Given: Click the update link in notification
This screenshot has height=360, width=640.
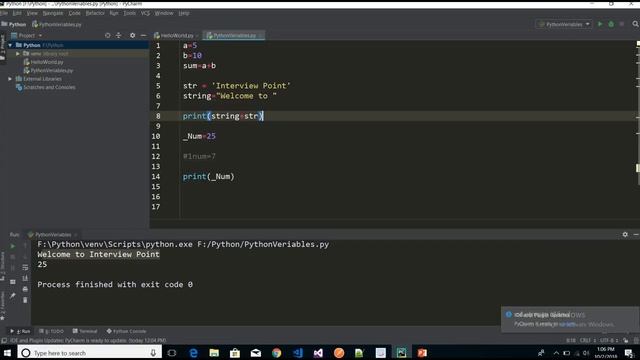Looking at the screenshot, I should pos(567,324).
